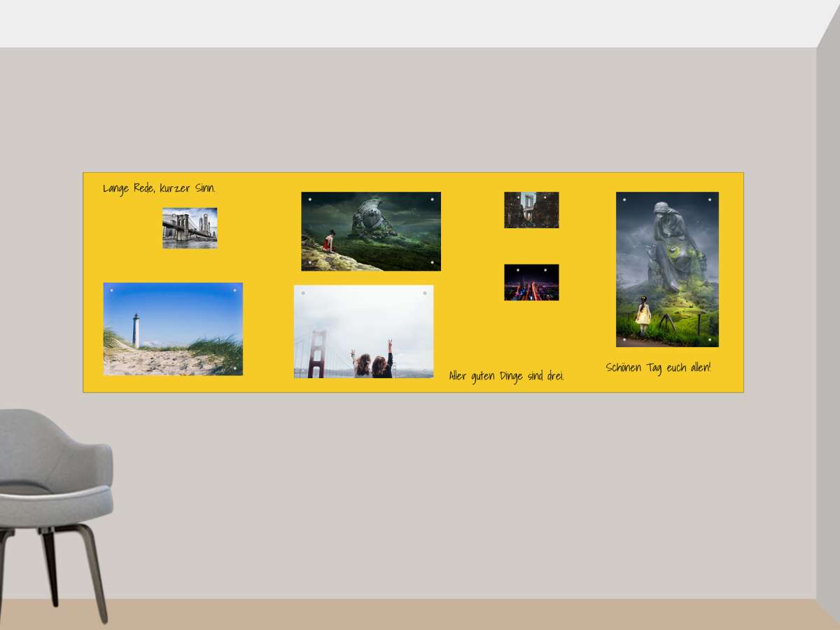
Task: Select the small bridge street photo
Action: (531, 210)
